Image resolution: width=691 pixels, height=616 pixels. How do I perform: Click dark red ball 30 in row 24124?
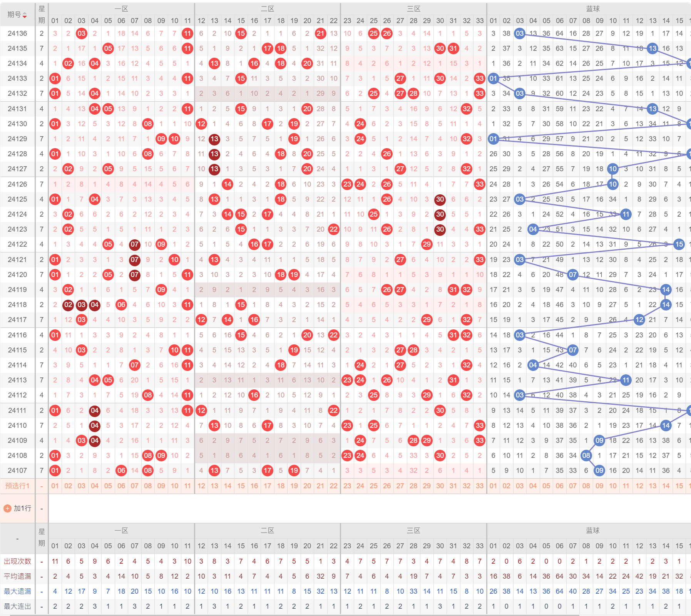pos(440,214)
